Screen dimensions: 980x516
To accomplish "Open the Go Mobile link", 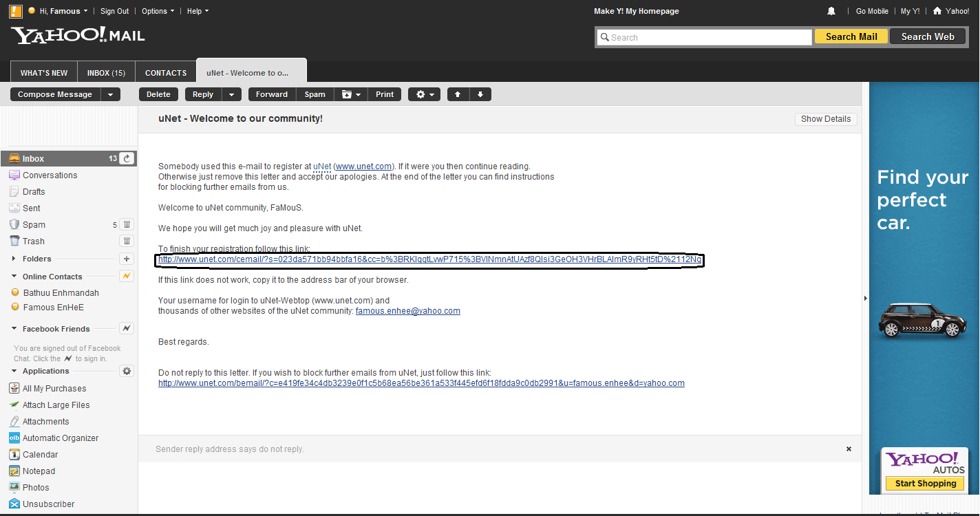I will (872, 11).
